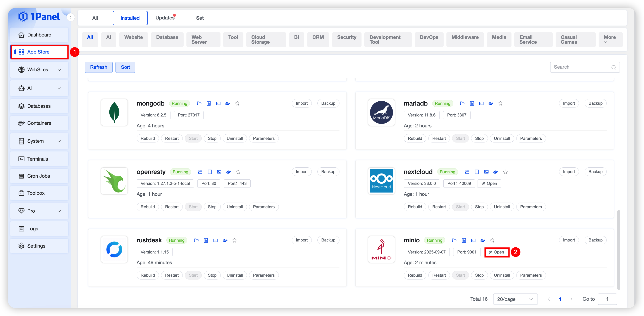Click the Refresh button
Image resolution: width=644 pixels, height=316 pixels.
[x=98, y=67]
